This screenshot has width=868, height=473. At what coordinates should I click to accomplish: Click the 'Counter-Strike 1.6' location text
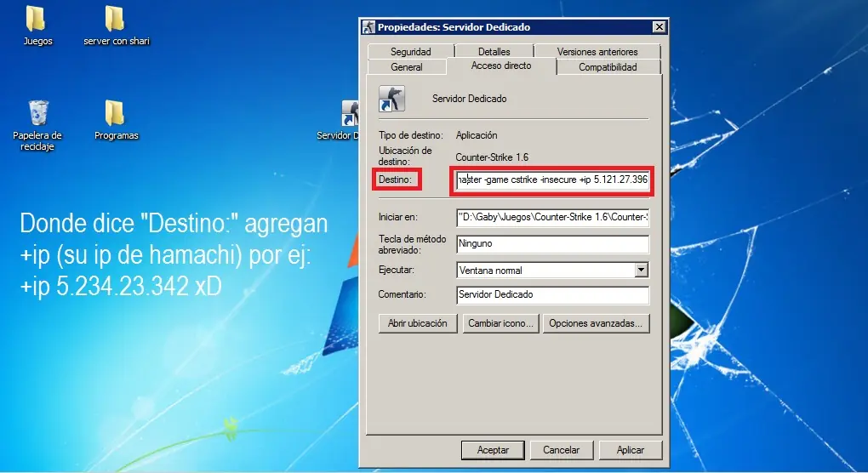(x=492, y=157)
